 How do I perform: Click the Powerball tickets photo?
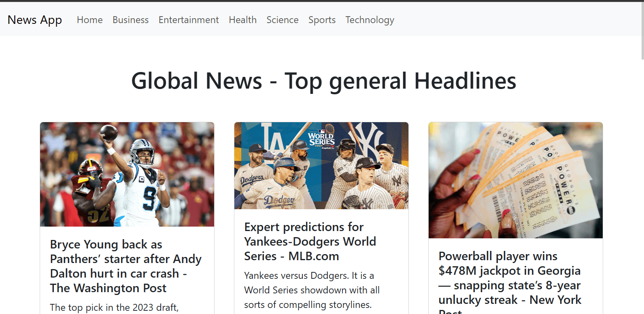point(516,180)
